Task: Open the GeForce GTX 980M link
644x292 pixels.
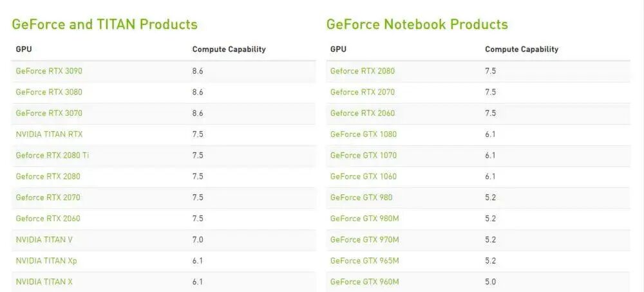Action: (x=365, y=219)
